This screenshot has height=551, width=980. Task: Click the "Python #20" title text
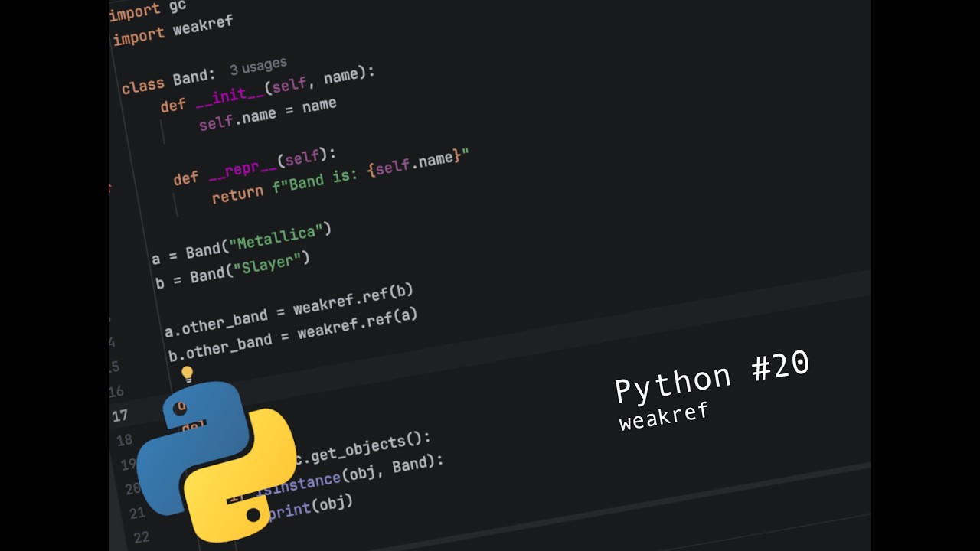click(x=712, y=377)
